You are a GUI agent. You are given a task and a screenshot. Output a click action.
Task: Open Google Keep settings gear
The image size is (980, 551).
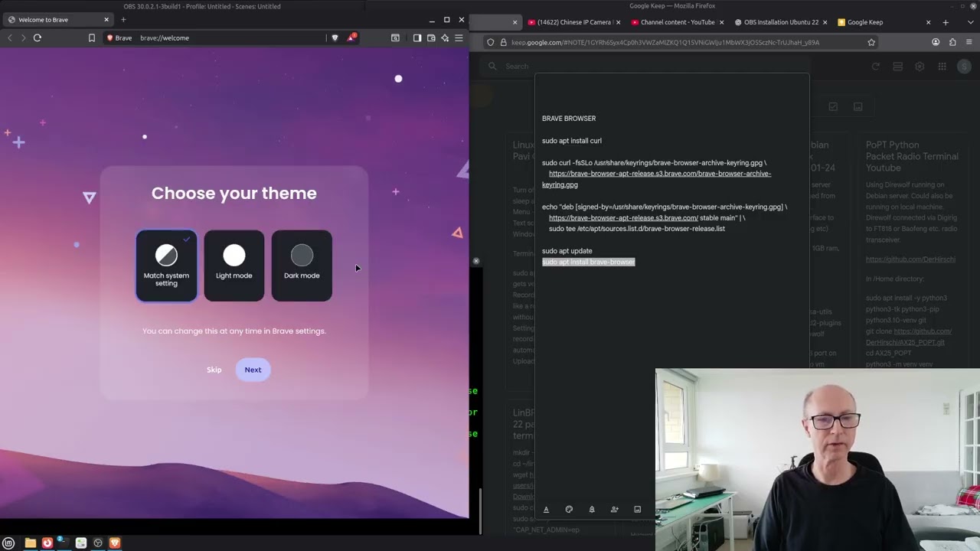(x=920, y=67)
